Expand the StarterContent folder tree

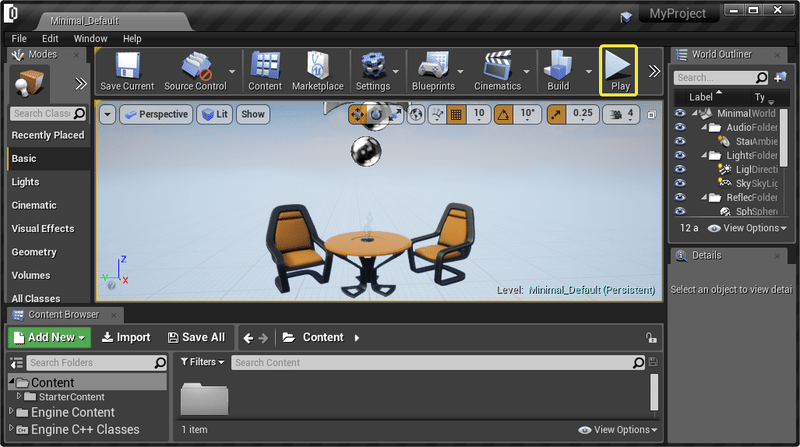point(19,396)
